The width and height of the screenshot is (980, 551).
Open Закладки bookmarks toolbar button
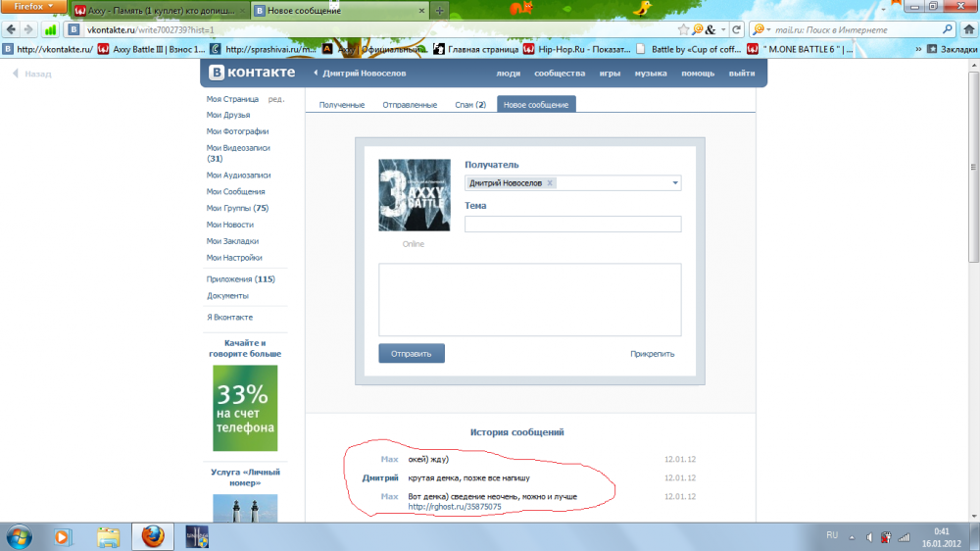pos(952,49)
